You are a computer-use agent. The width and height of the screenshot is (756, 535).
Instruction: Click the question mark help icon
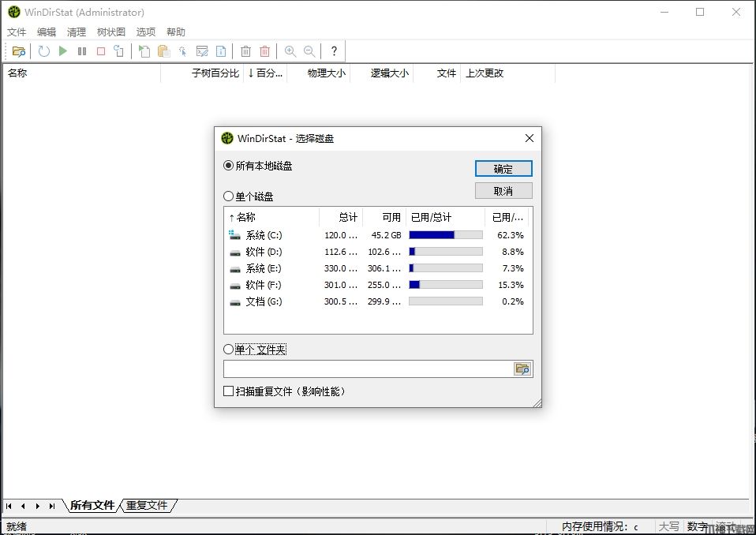pyautogui.click(x=334, y=51)
